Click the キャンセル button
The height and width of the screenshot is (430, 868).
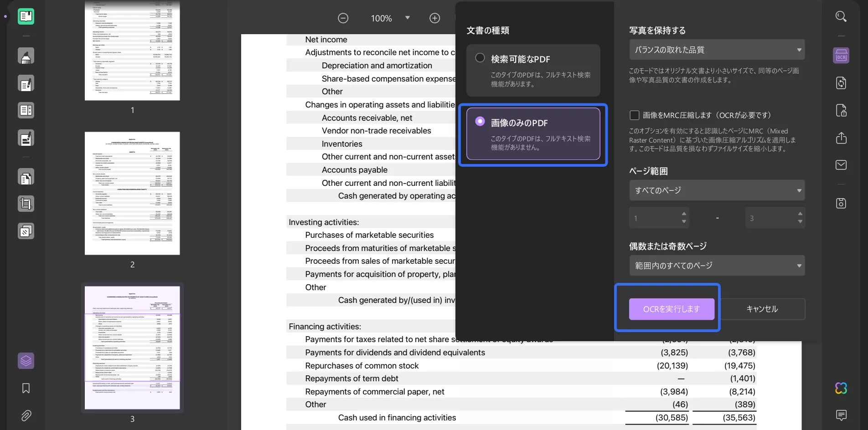tap(762, 309)
